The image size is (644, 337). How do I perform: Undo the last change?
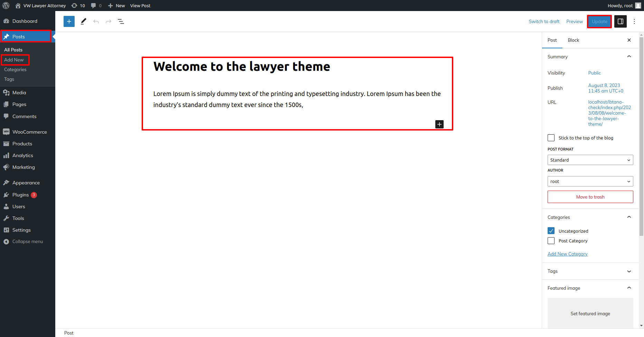point(96,21)
